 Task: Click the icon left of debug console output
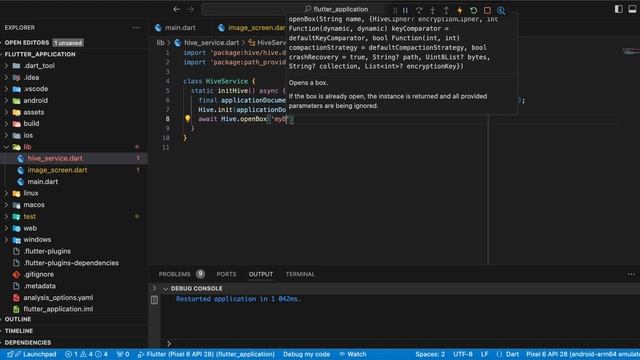click(154, 300)
